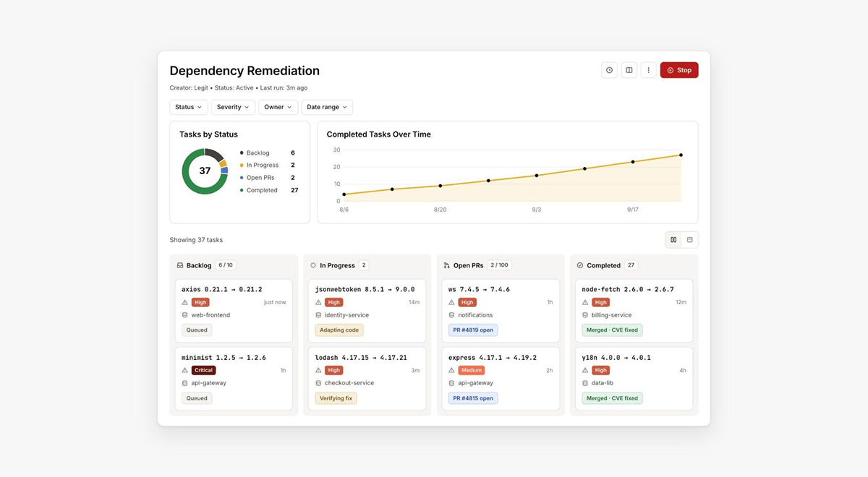Open the axios 0.21.1 → 0.21.2 card title

point(222,289)
